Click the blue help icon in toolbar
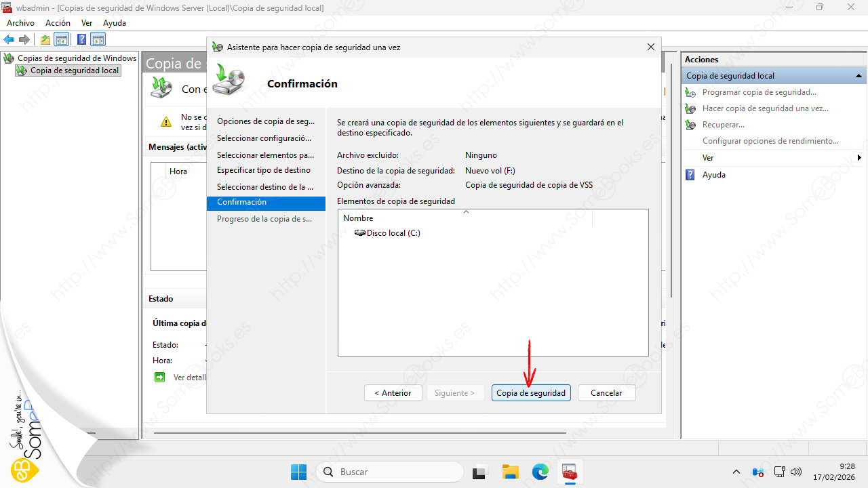Viewport: 868px width, 488px height. tap(81, 39)
